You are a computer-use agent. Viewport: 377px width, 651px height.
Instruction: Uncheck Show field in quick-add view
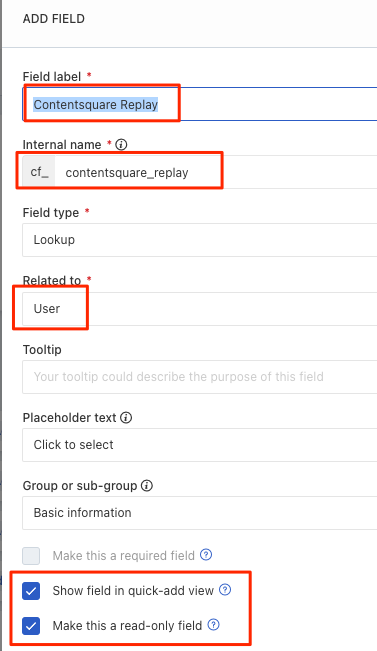(31, 591)
